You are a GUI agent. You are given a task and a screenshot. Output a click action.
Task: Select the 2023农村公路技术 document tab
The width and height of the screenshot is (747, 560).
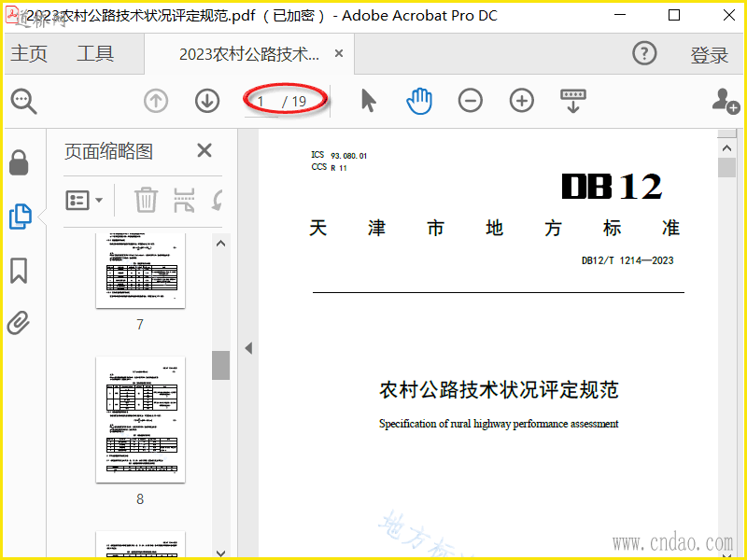tap(249, 54)
